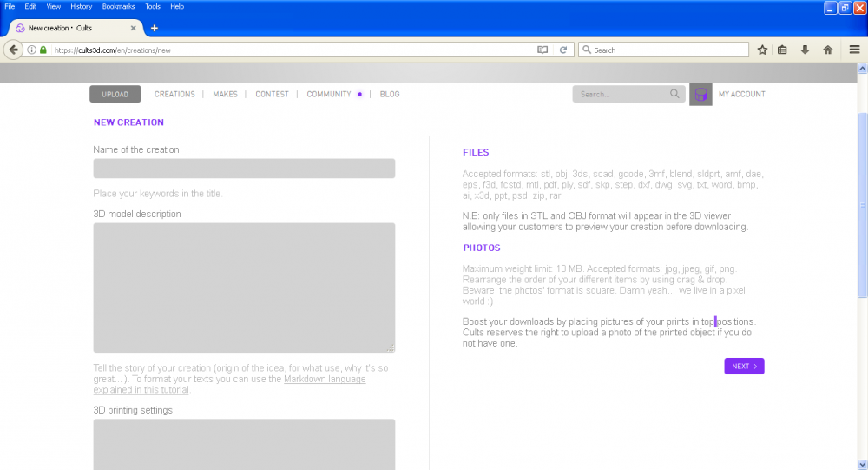
Task: Open the Tools menu
Action: tap(153, 7)
